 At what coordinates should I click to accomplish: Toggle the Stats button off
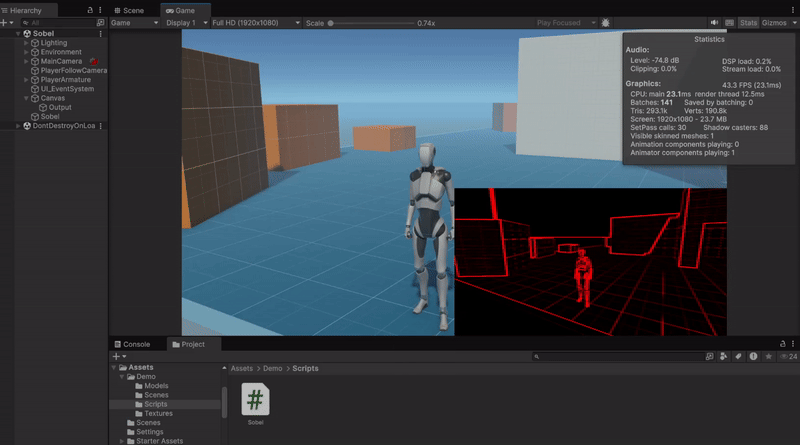[x=748, y=23]
